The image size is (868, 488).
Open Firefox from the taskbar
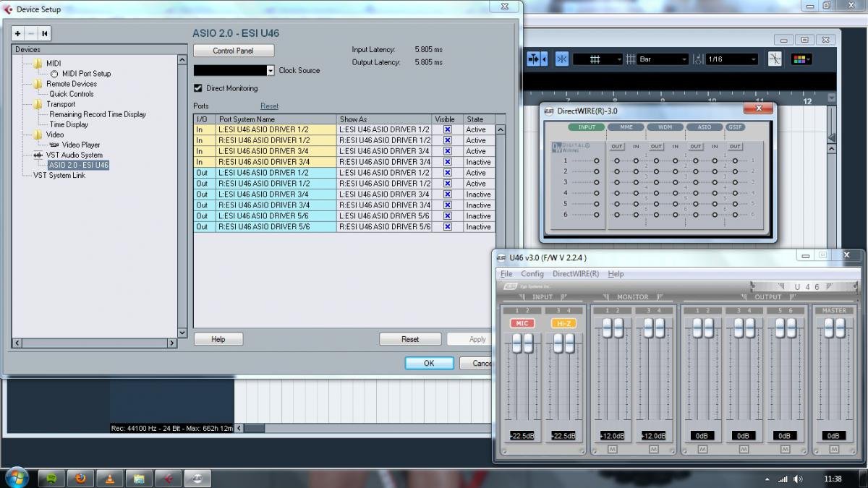(x=80, y=478)
